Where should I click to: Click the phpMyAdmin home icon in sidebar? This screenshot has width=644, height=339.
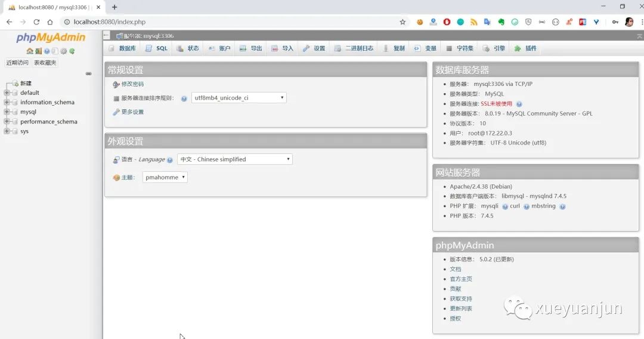coord(30,51)
